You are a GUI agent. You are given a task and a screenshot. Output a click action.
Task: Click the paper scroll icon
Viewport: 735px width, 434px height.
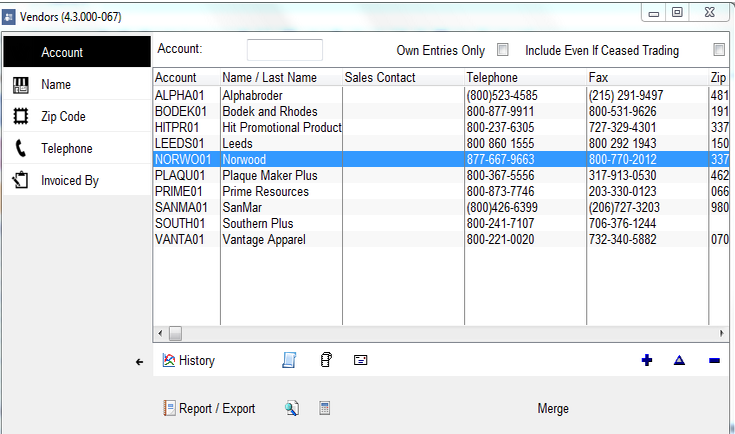click(326, 359)
